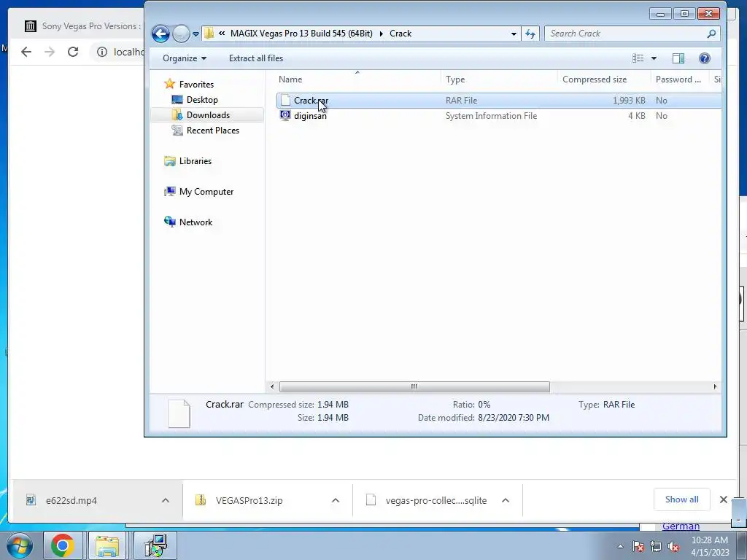The height and width of the screenshot is (560, 747).
Task: Select Downloads in navigation pane
Action: pos(208,114)
